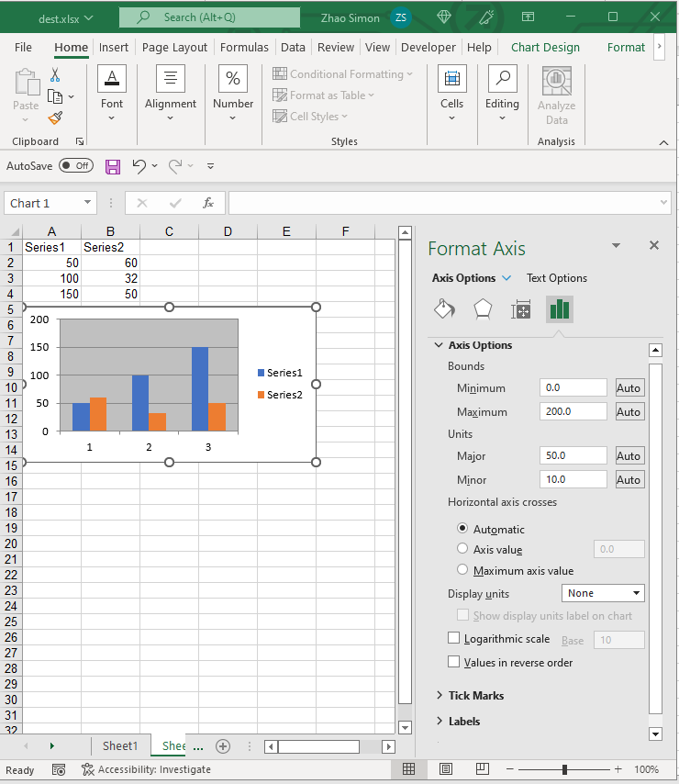The image size is (679, 784).
Task: Open the Effects pentagon icon tab
Action: pos(483,309)
